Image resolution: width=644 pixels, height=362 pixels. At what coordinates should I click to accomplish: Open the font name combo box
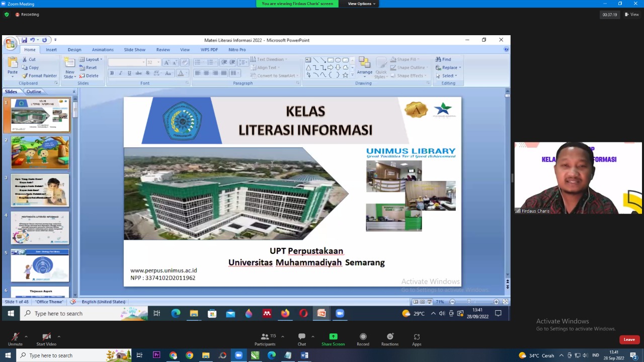[x=127, y=62]
